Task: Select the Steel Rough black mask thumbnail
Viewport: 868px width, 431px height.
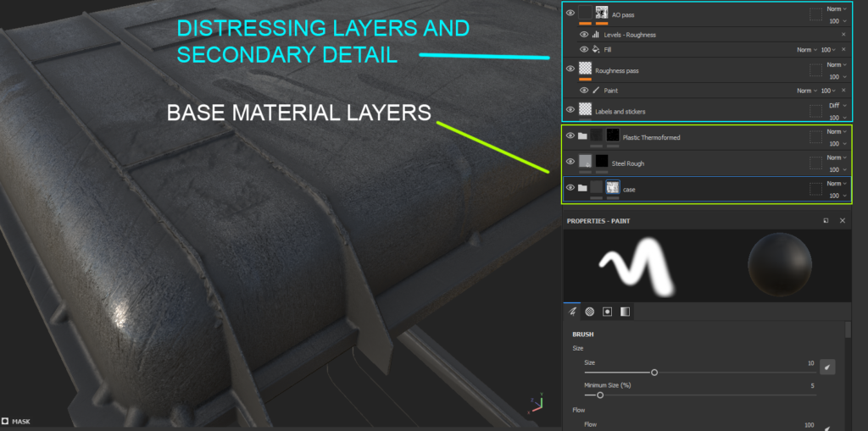Action: pos(602,162)
